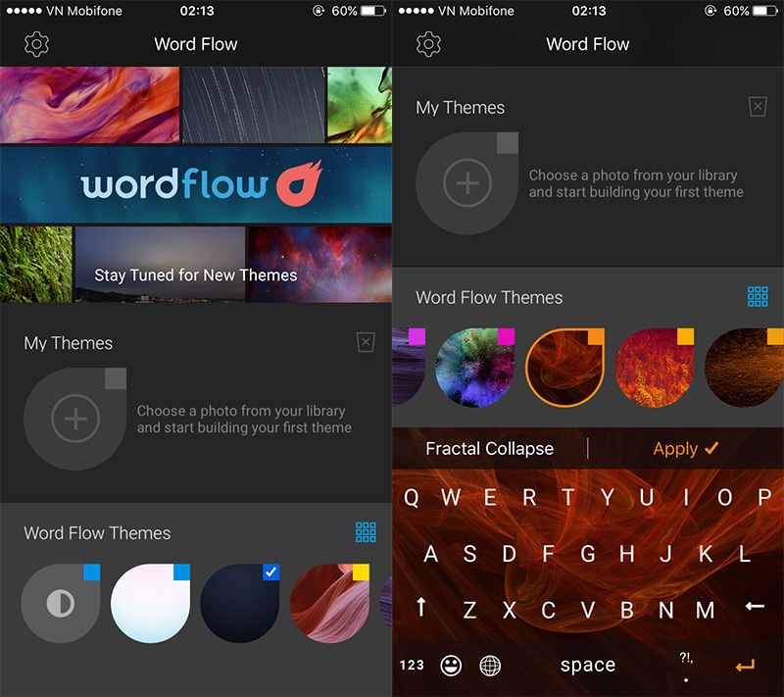Tap the wordflow logo banner
Image resolution: width=784 pixels, height=697 pixels.
(196, 184)
